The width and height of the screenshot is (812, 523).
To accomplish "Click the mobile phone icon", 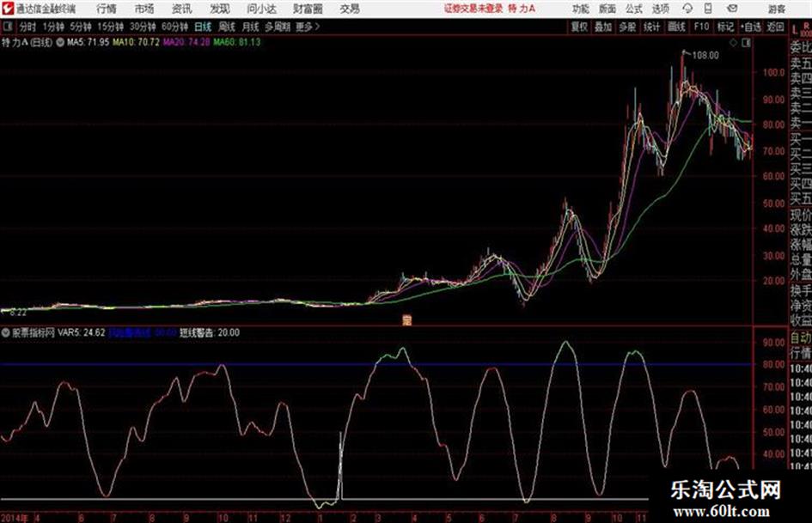I will (708, 9).
